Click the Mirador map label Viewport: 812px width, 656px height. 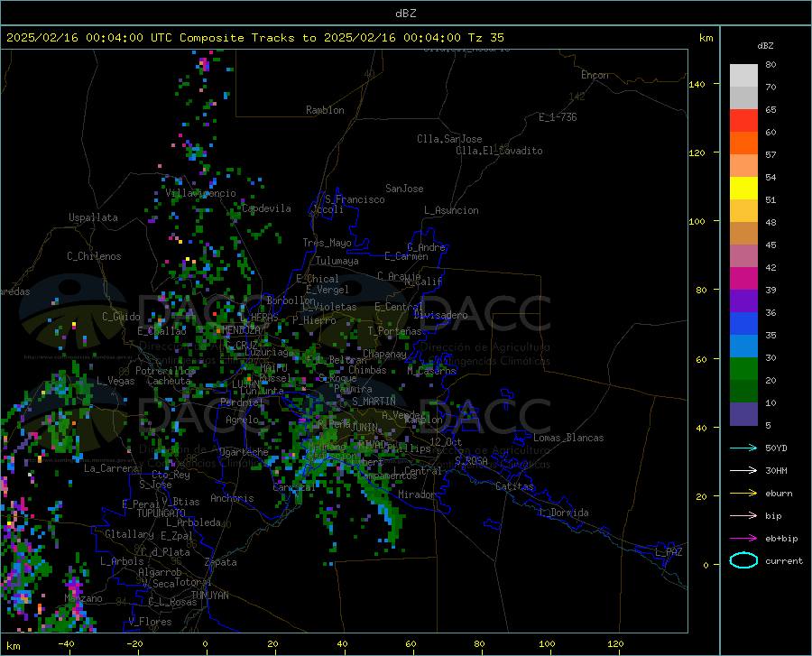[416, 494]
